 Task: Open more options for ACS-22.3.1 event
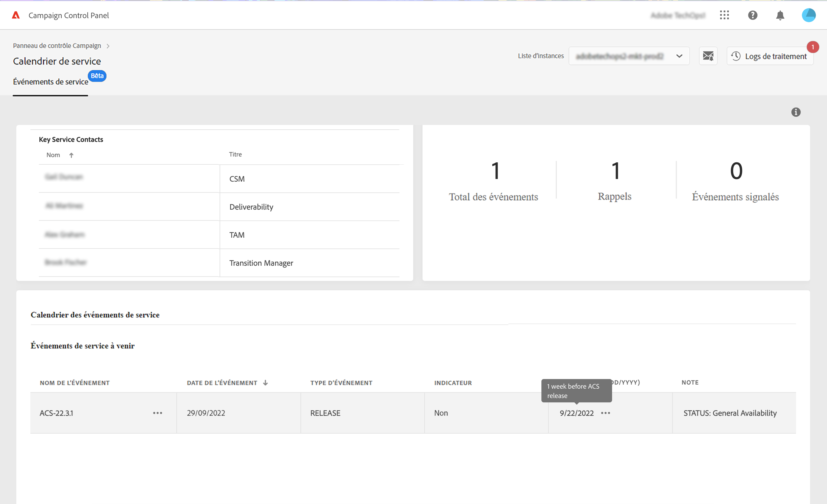pyautogui.click(x=157, y=413)
